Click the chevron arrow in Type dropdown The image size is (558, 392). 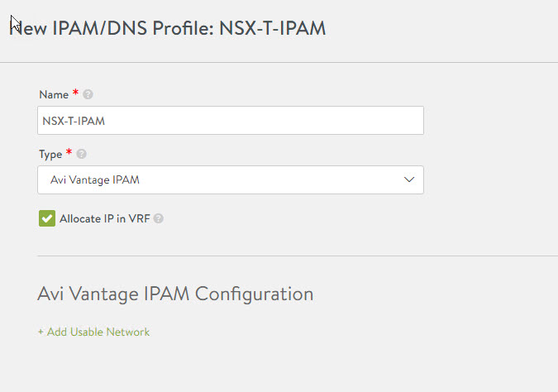[x=409, y=179]
